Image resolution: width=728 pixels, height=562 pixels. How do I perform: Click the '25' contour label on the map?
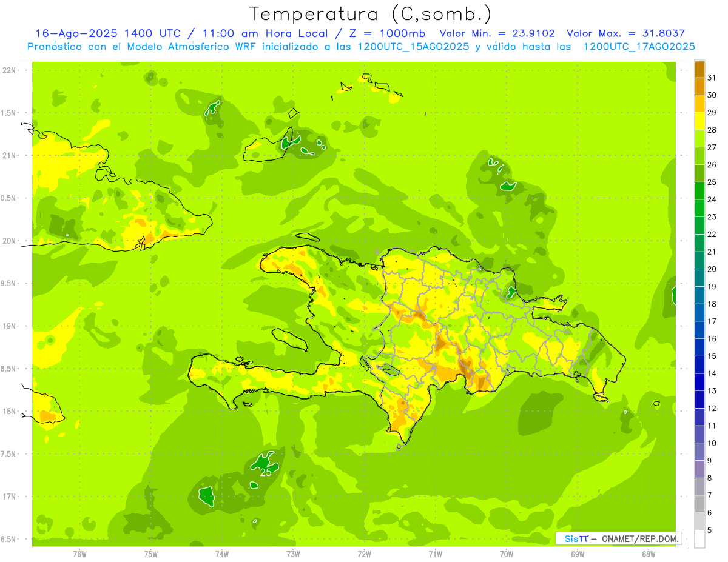[266, 472]
